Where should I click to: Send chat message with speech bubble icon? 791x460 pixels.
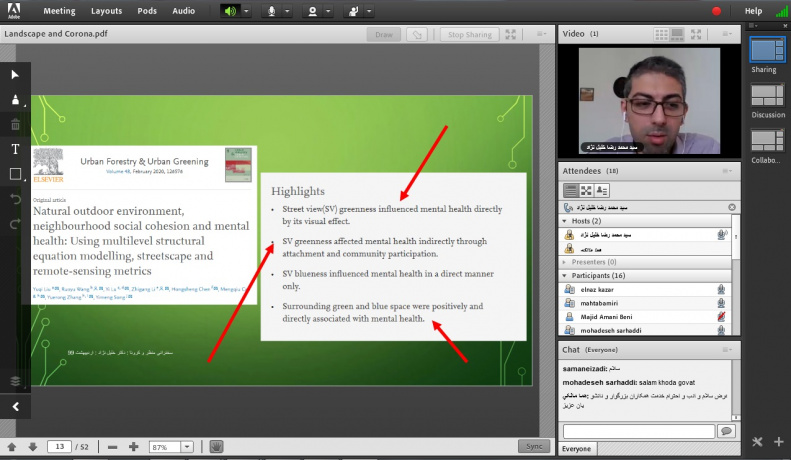[x=726, y=431]
